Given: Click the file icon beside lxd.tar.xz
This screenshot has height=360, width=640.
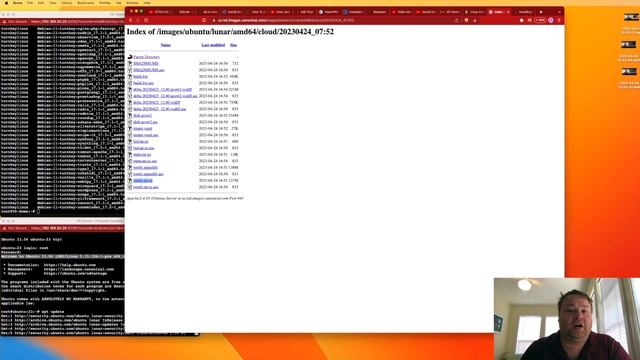Looking at the screenshot, I should coord(130,142).
